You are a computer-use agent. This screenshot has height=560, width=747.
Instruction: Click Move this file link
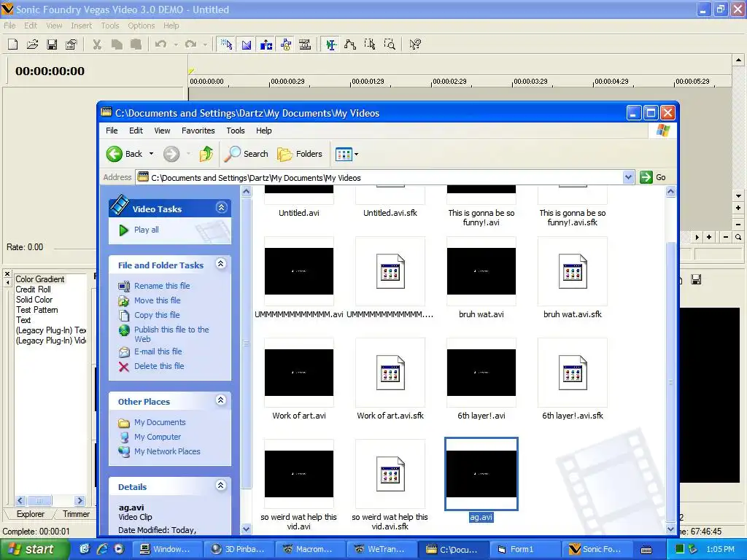(x=158, y=300)
